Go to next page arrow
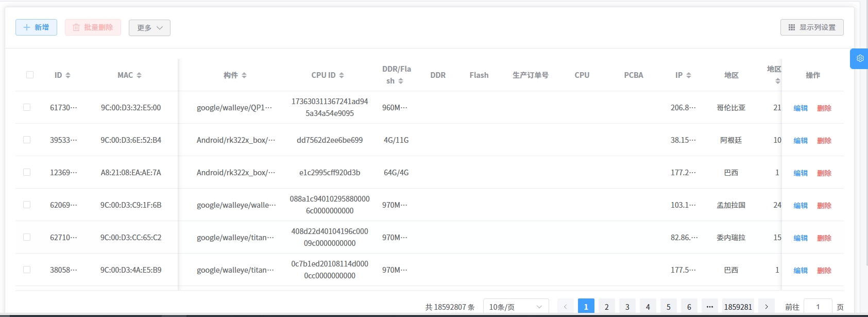 [x=767, y=307]
